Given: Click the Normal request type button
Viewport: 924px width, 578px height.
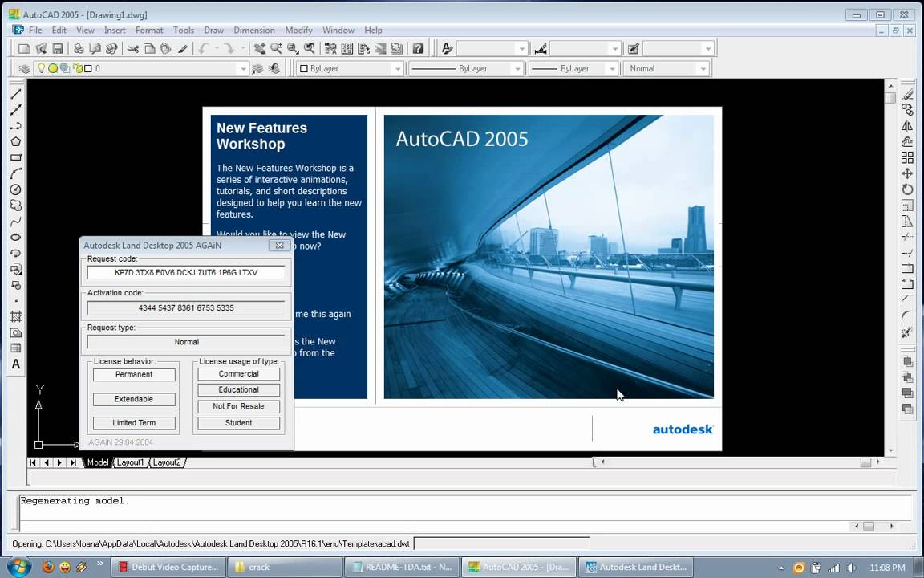Looking at the screenshot, I should point(186,342).
